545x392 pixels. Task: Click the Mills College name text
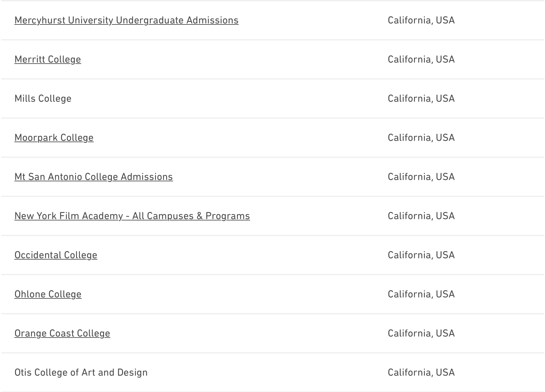click(x=43, y=98)
